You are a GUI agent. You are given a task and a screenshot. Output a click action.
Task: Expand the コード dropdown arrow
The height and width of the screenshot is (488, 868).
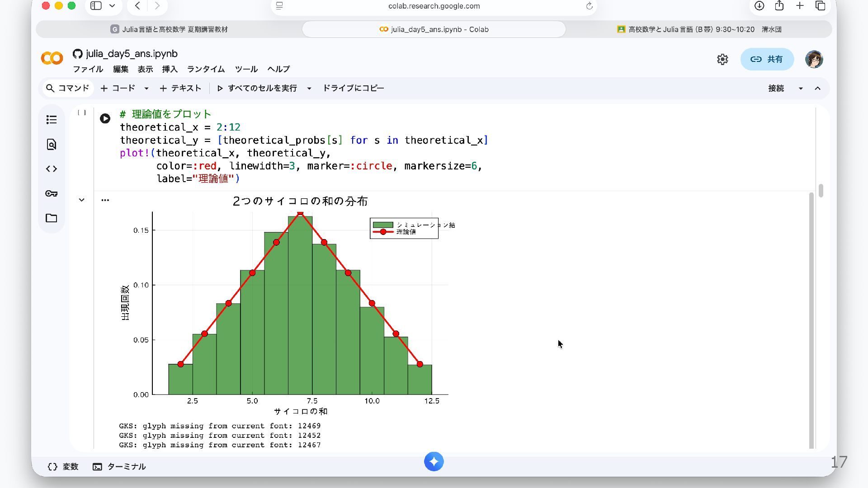point(146,89)
